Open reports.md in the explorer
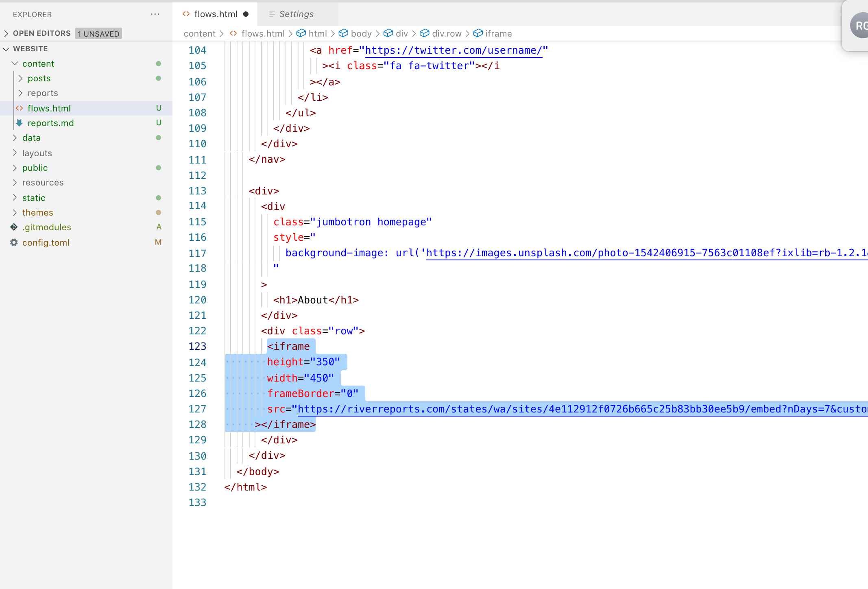This screenshot has height=589, width=868. click(x=50, y=123)
